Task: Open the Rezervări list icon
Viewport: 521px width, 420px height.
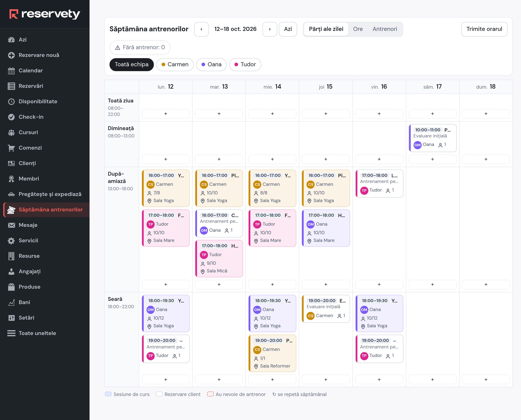Action: (x=11, y=86)
